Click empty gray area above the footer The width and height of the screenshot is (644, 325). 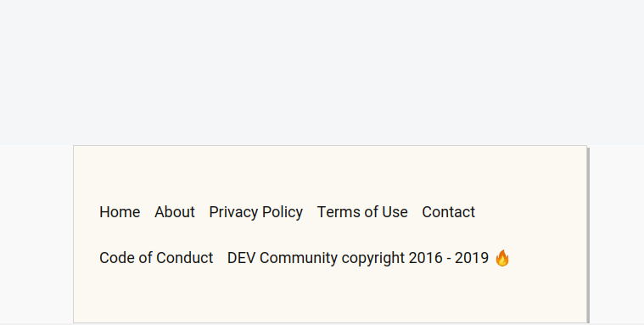[322, 72]
